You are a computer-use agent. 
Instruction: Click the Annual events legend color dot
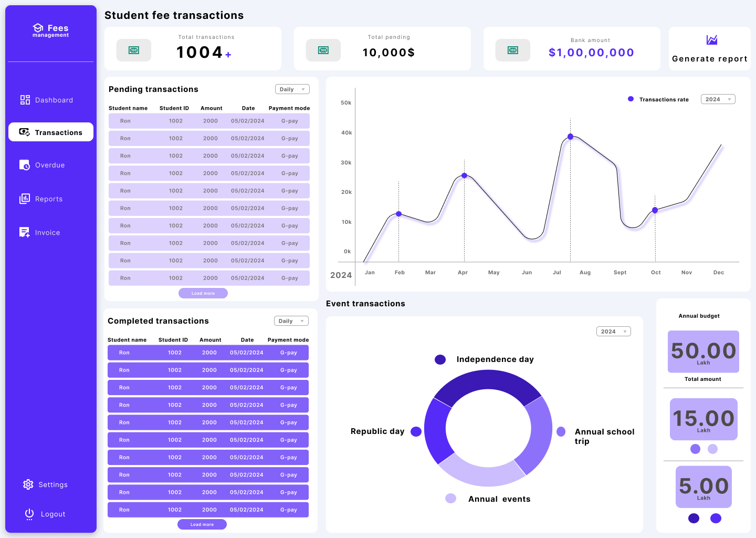450,499
